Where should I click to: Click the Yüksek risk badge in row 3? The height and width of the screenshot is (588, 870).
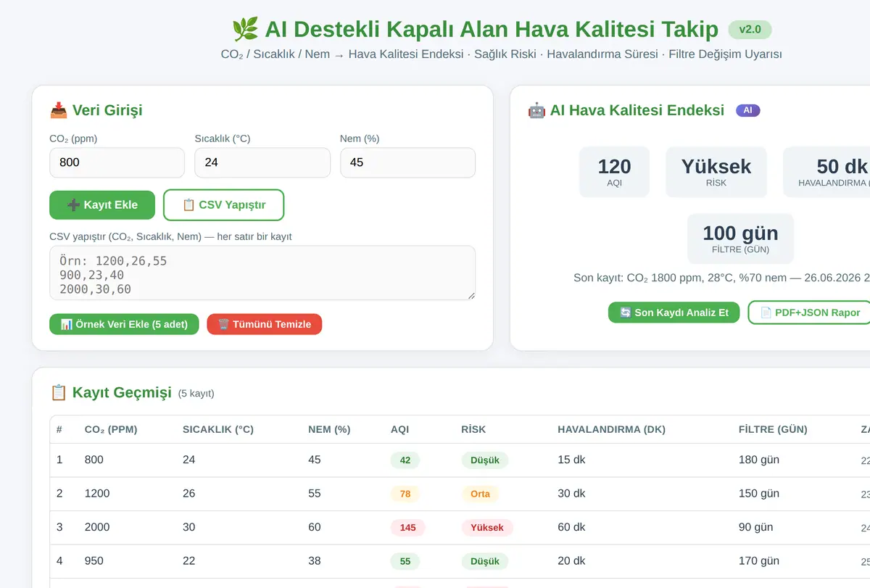487,528
